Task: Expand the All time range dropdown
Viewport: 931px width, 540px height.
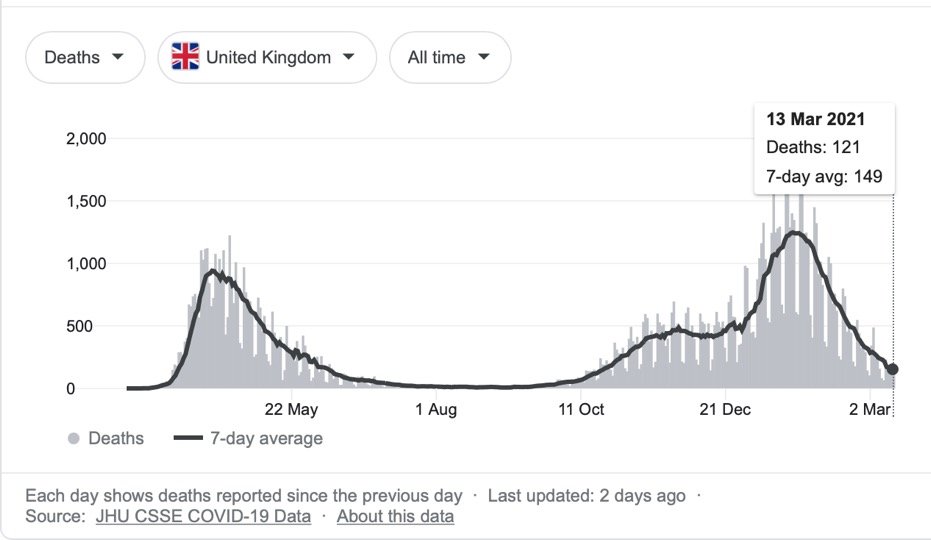Action: point(450,57)
